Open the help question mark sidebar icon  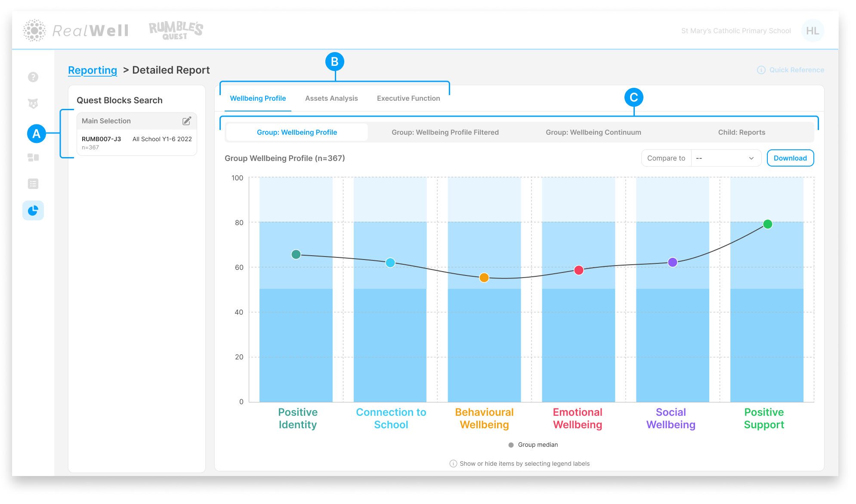(33, 77)
